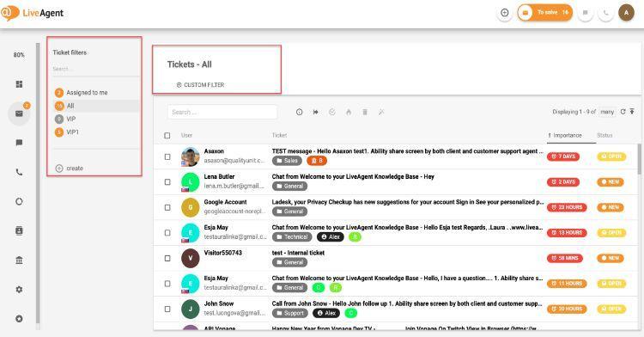Image resolution: width=644 pixels, height=337 pixels.
Task: Click the ticket list vertical scrollbar
Action: [x=639, y=159]
